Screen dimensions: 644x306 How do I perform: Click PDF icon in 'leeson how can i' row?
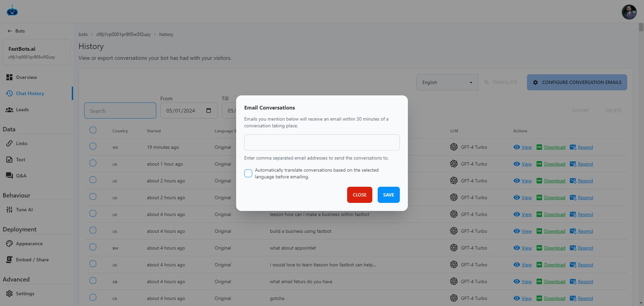click(539, 214)
